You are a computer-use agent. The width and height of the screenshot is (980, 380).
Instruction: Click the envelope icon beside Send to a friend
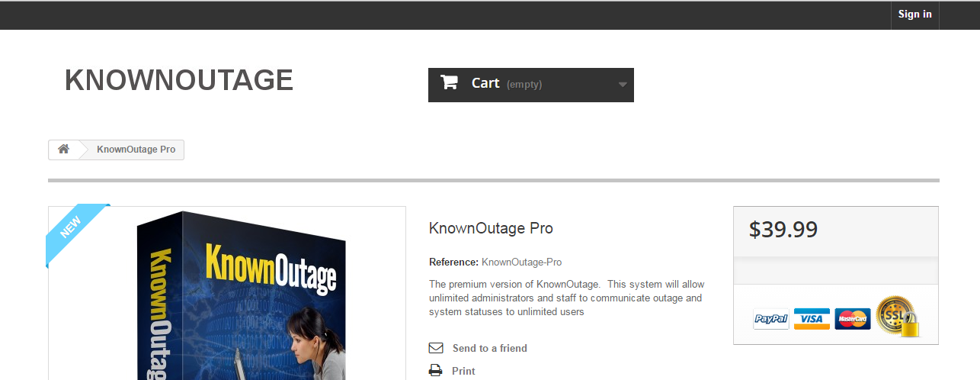point(436,348)
